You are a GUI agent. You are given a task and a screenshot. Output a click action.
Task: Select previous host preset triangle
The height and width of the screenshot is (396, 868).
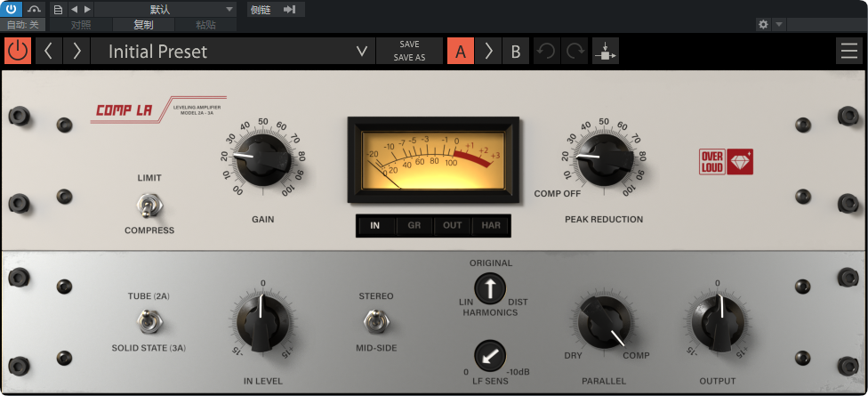pos(74,9)
